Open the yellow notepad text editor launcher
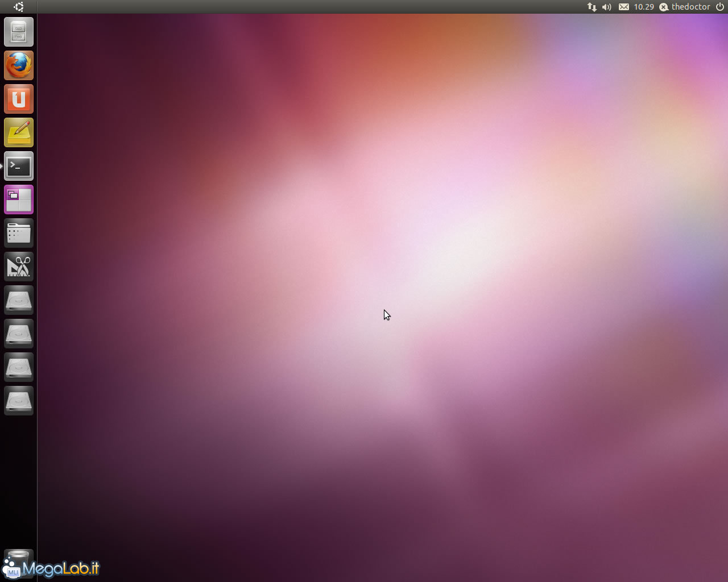 (19, 132)
